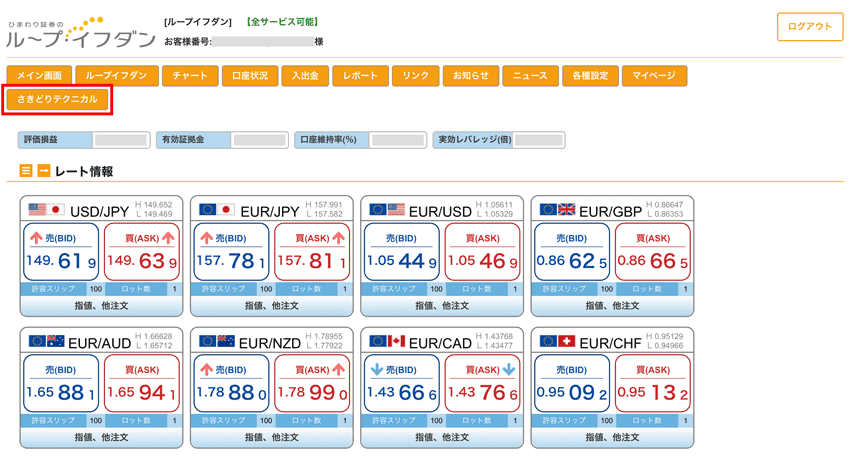850x457 pixels.
Task: Click the ループイフダン logo
Action: coord(81,33)
